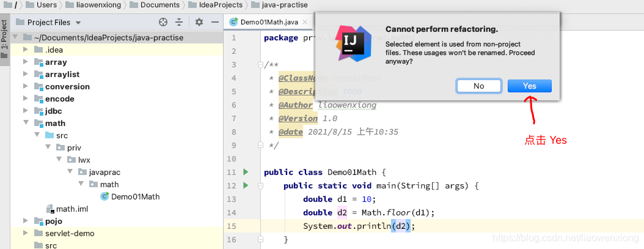Select the servlet-demo folder row

pos(117,233)
